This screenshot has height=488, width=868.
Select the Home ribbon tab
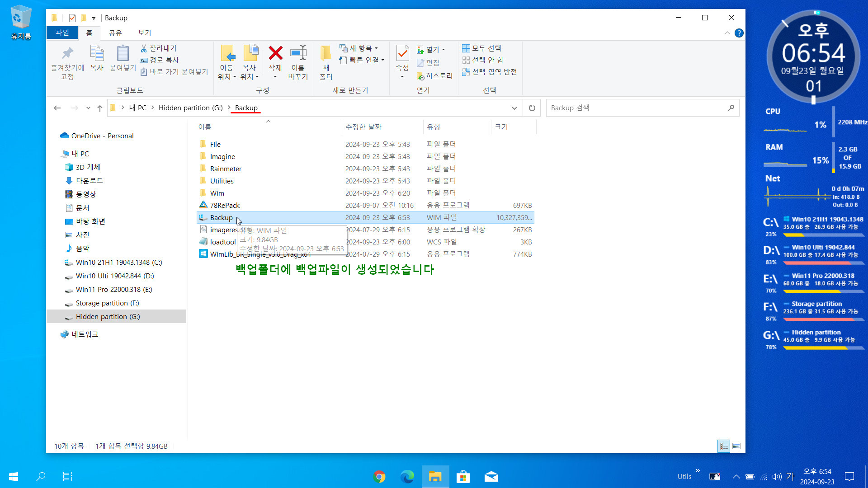89,33
